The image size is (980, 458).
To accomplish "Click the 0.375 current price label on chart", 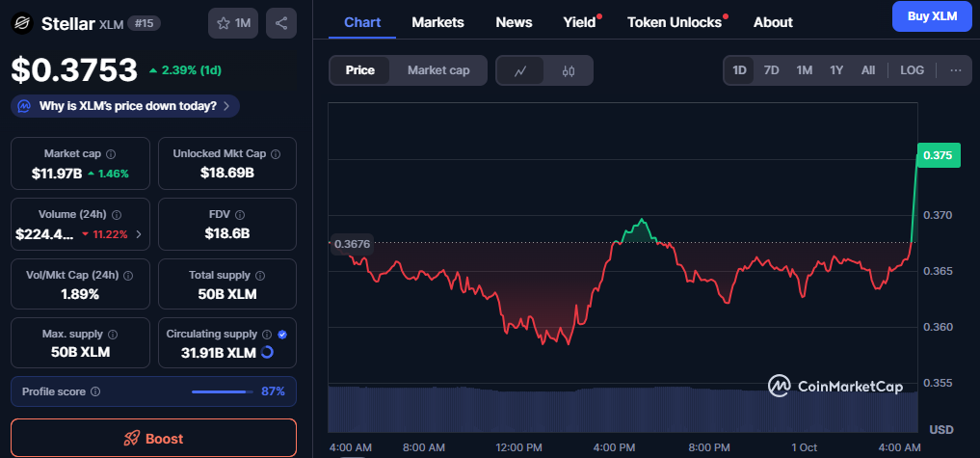I will (938, 155).
